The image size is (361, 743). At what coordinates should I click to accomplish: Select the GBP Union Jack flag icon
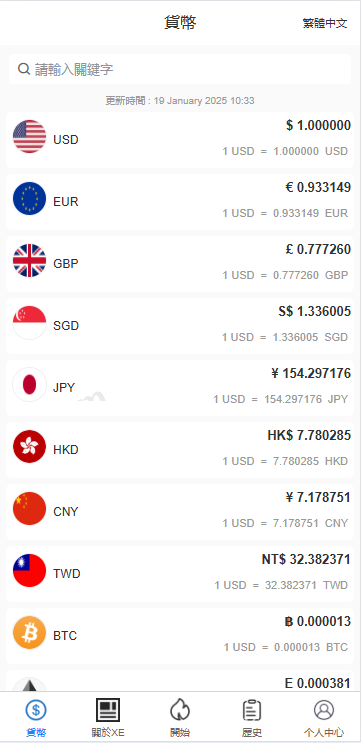tap(29, 261)
